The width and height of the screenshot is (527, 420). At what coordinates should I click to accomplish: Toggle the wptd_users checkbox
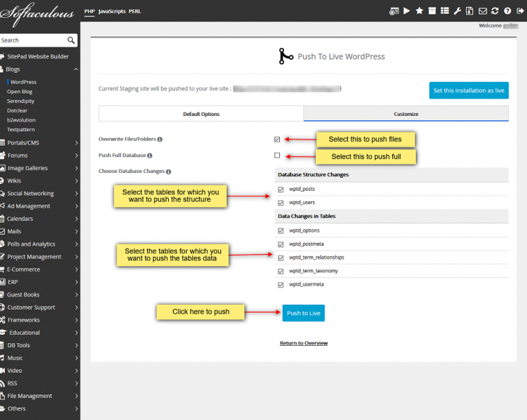(x=281, y=203)
